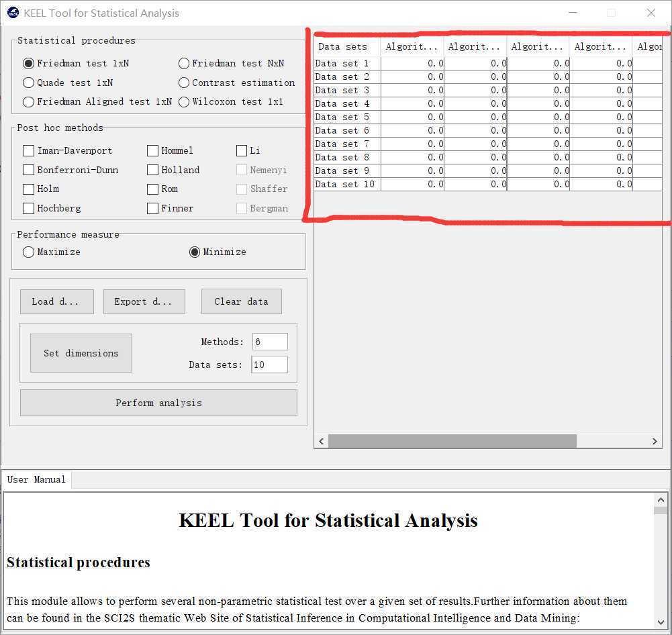Screen dimensions: 672x635
Task: Select the Data set 3 row label
Action: coord(347,91)
